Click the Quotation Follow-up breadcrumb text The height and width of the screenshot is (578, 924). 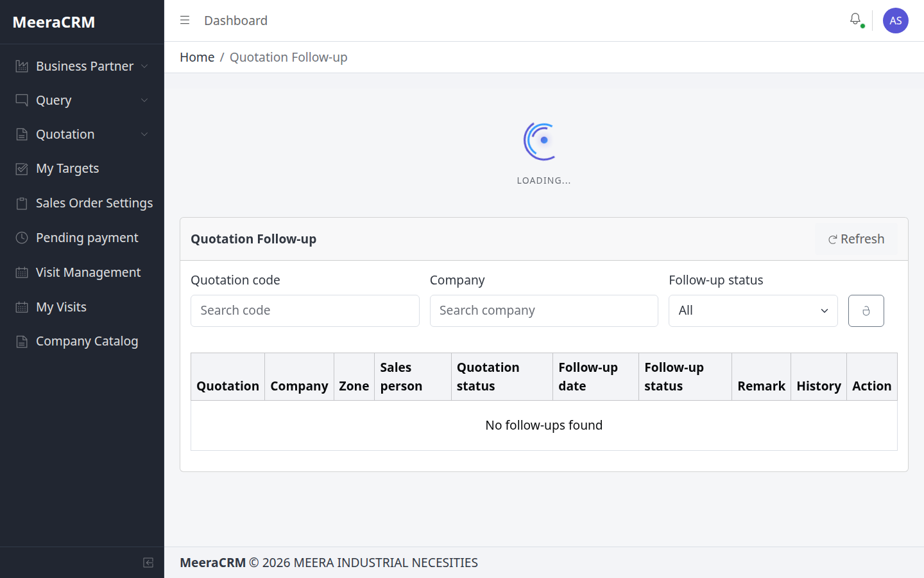click(289, 57)
